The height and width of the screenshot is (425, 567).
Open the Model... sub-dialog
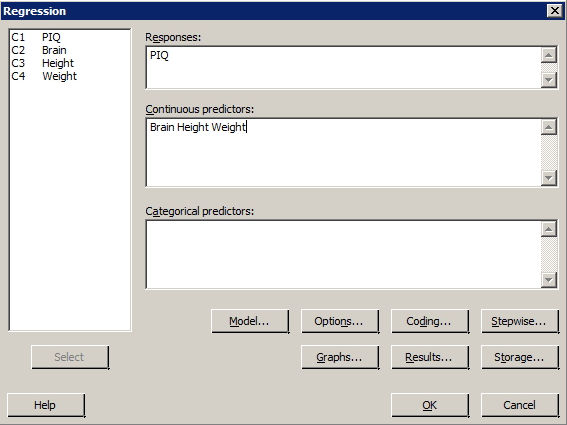click(x=250, y=321)
